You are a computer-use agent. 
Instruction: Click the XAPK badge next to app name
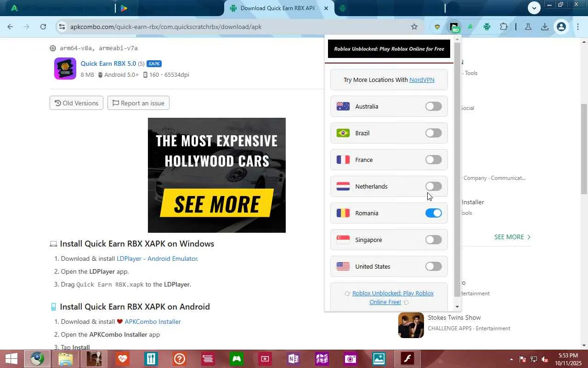click(154, 63)
